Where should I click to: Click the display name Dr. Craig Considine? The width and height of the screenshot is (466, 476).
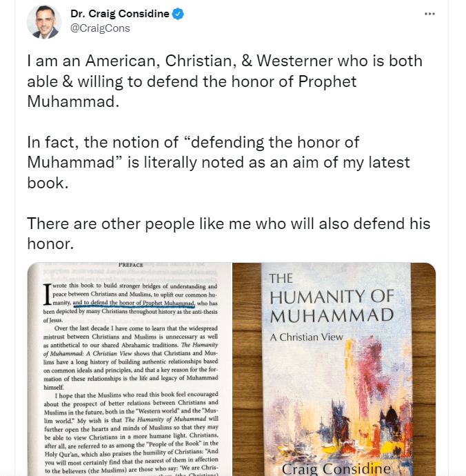[x=120, y=14]
